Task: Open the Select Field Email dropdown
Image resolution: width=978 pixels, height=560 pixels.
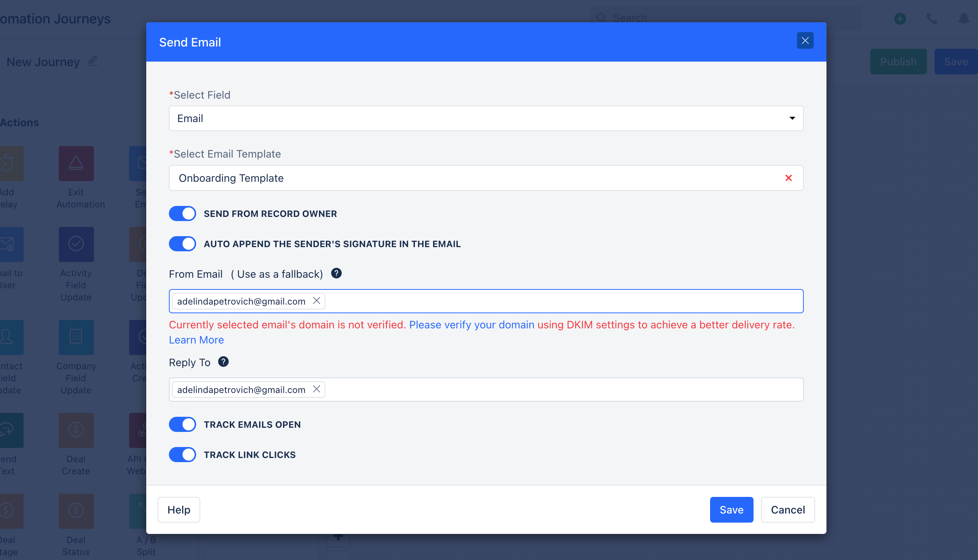Action: pyautogui.click(x=486, y=118)
